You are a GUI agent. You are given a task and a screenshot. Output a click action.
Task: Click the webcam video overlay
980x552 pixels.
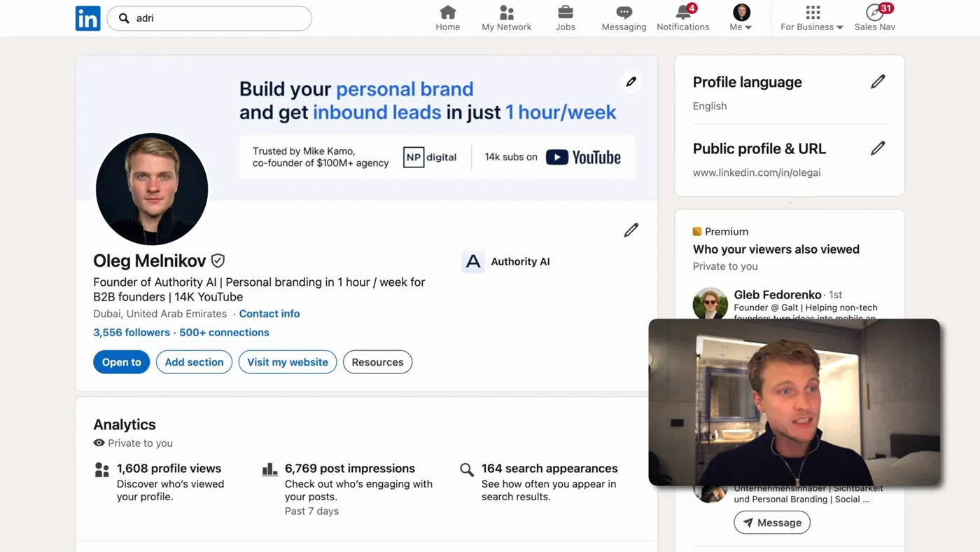pyautogui.click(x=794, y=402)
